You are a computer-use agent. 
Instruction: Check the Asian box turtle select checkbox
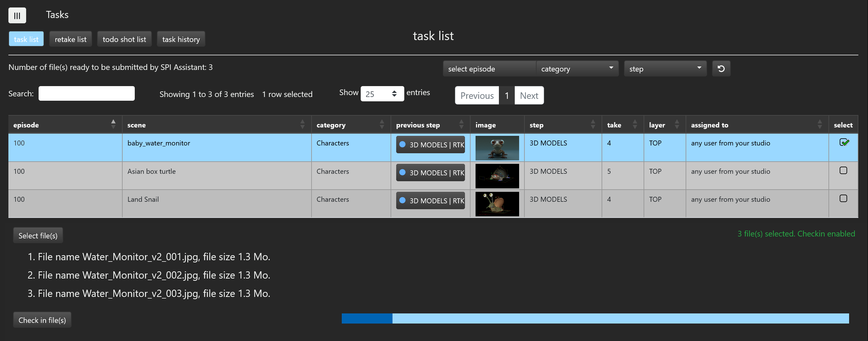click(843, 170)
